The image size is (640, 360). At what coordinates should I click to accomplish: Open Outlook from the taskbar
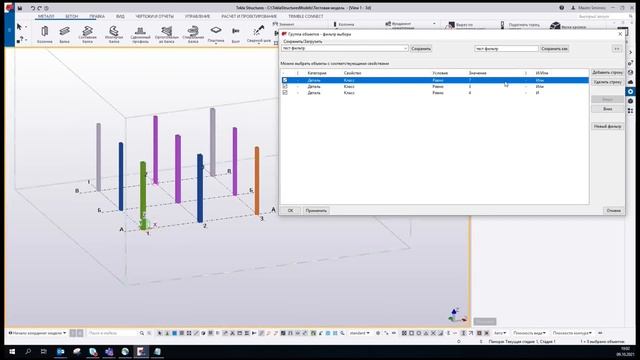(60, 351)
